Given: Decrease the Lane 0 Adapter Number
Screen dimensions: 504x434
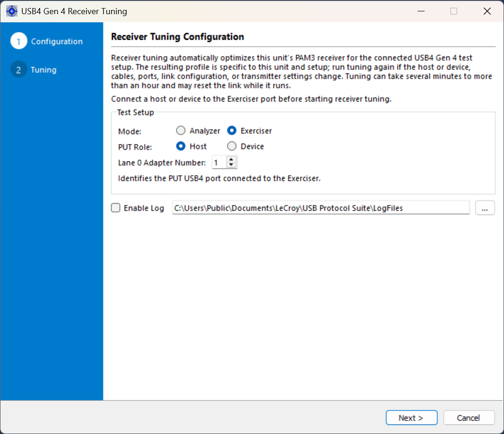Looking at the screenshot, I should [x=231, y=165].
